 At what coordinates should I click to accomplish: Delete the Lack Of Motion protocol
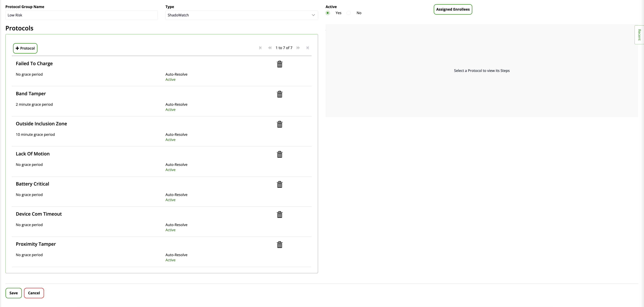point(280,154)
